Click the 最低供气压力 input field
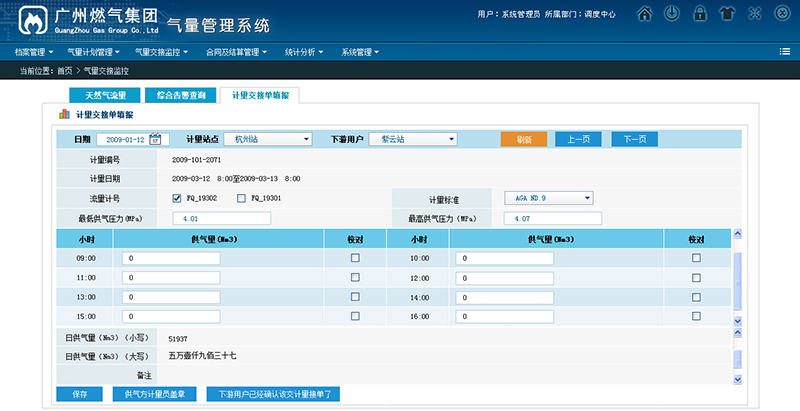 point(222,218)
